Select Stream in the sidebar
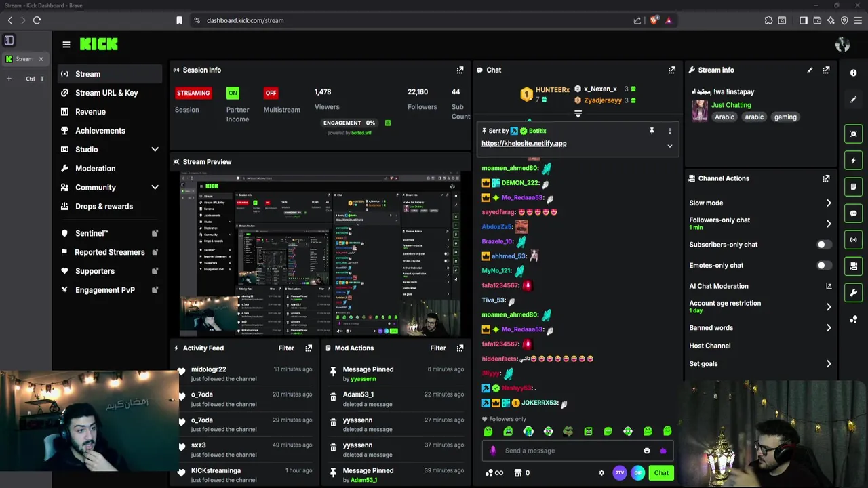 pos(108,74)
